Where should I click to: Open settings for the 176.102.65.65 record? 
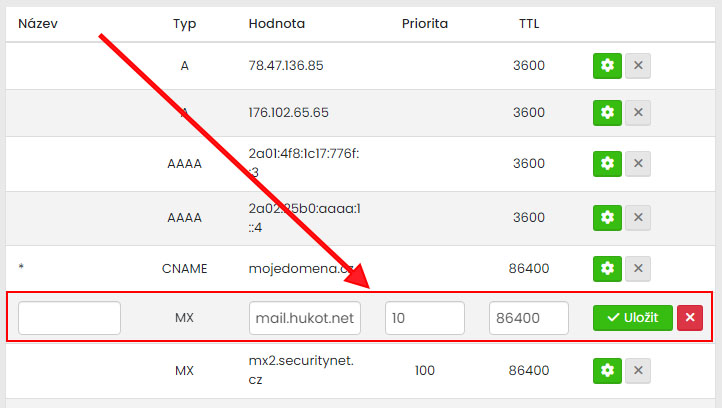tap(606, 113)
